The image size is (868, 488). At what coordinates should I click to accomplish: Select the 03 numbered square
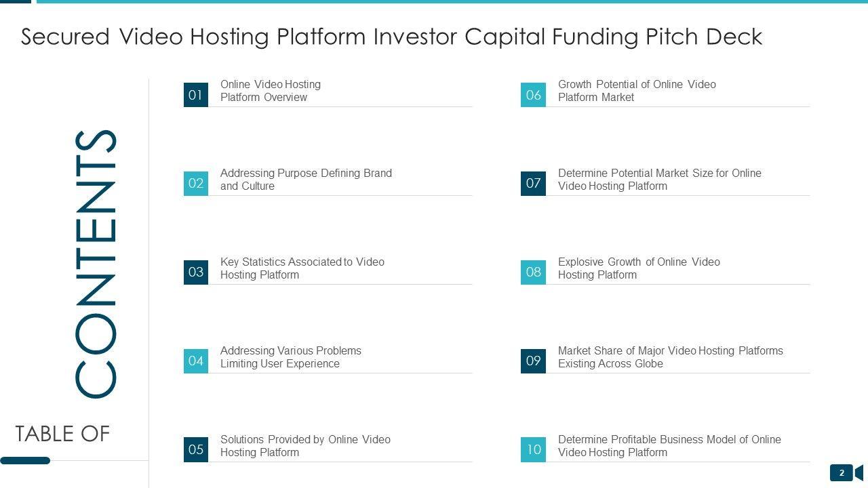pos(196,272)
